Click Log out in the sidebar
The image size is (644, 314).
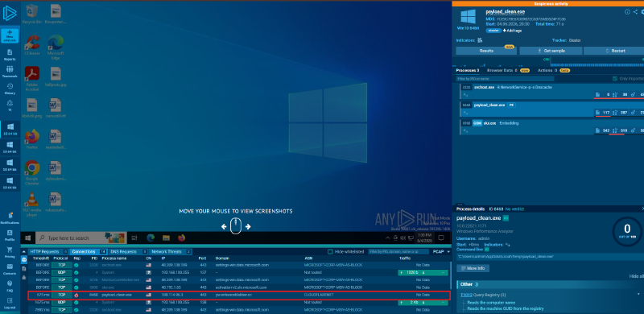10,304
